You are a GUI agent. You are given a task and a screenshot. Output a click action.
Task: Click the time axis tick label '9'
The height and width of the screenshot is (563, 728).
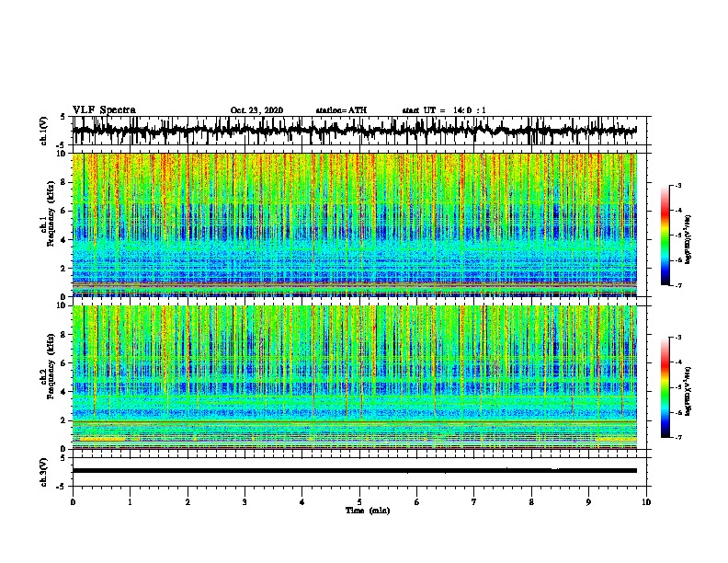pyautogui.click(x=588, y=502)
